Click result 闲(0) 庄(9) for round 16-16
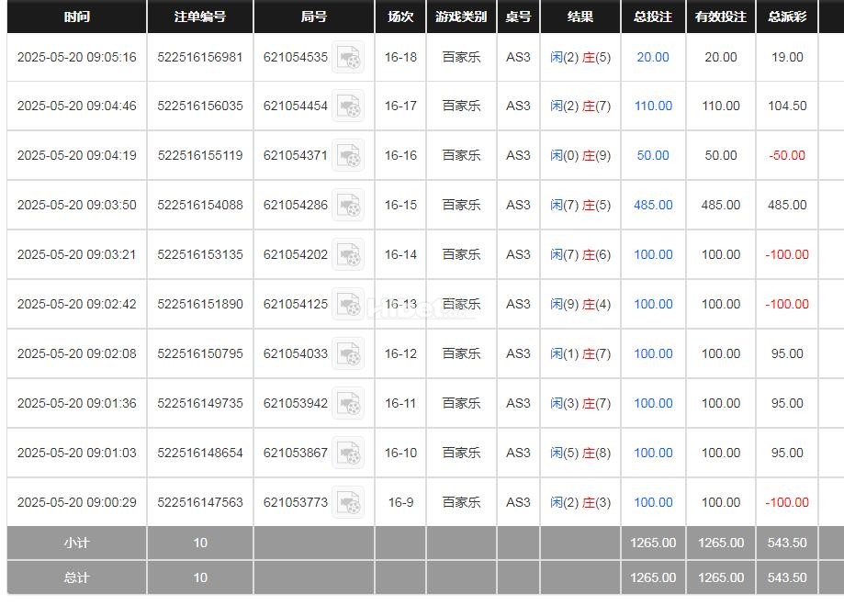 pos(580,155)
